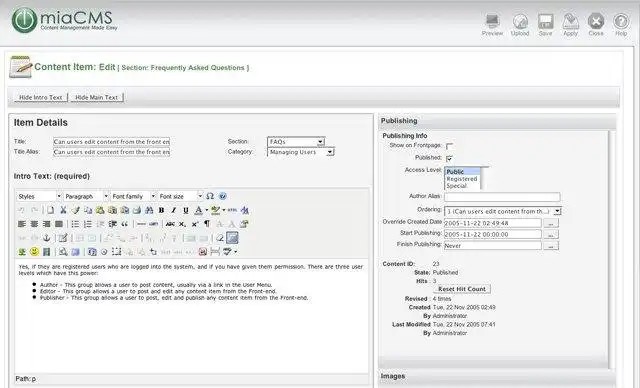Select Public access level
This screenshot has width=640, height=388.
pos(462,172)
